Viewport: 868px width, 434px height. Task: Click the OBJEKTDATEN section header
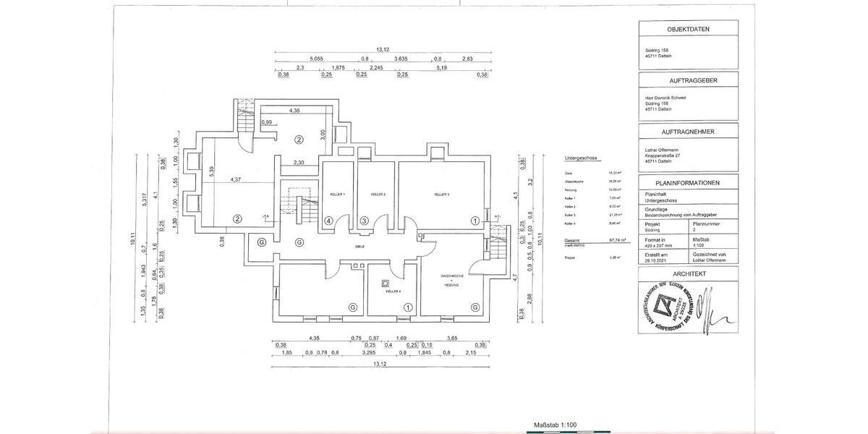[x=688, y=30]
